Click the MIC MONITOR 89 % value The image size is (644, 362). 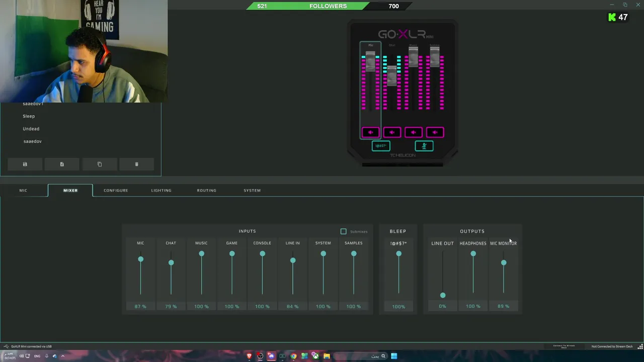(x=503, y=306)
